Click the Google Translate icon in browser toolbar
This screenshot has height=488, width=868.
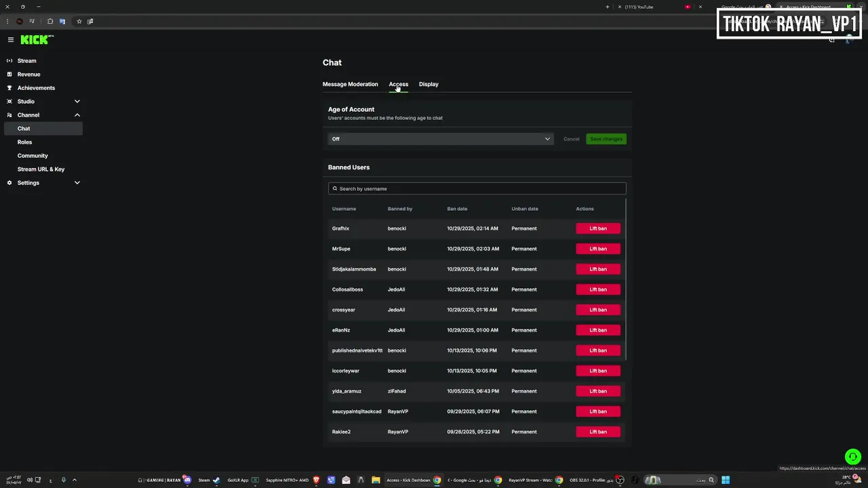coord(62,21)
